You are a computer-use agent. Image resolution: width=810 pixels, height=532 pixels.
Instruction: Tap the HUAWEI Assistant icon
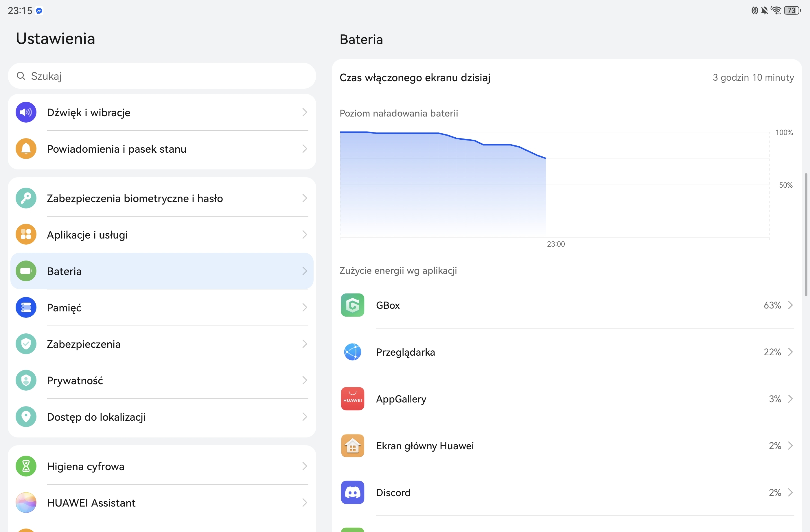coord(26,503)
